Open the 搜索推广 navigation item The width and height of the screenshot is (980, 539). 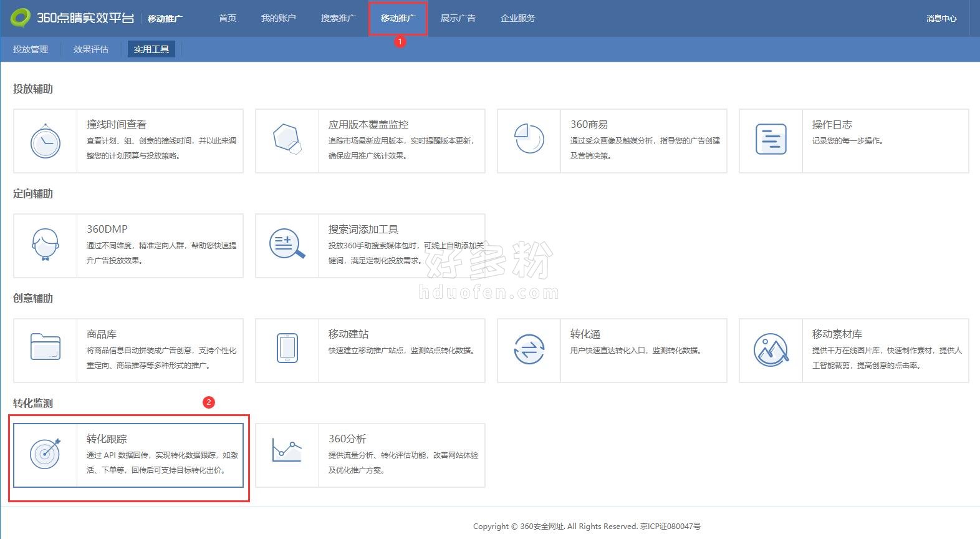[338, 18]
